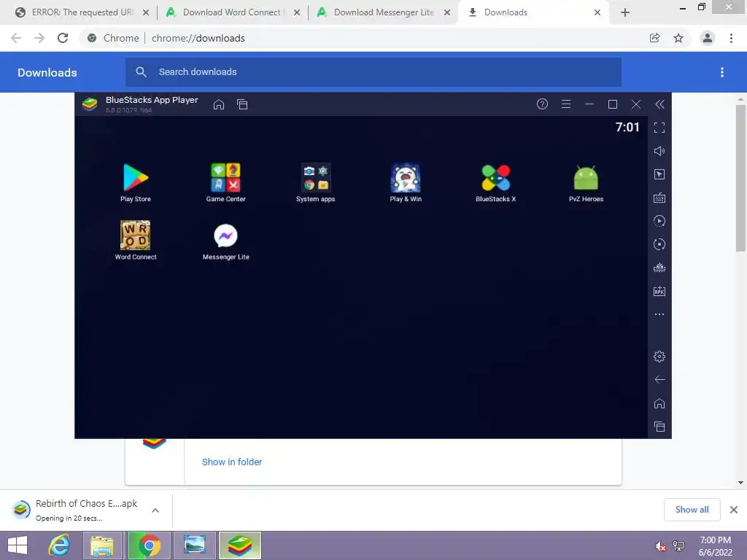Click the Android back arrow in sidebar
Image resolution: width=747 pixels, height=560 pixels.
pos(659,379)
